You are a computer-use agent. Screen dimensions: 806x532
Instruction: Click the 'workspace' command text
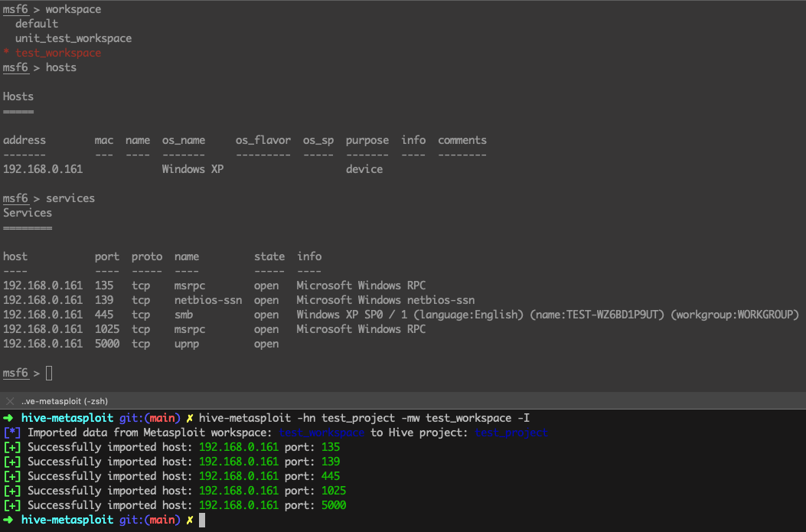tap(73, 9)
